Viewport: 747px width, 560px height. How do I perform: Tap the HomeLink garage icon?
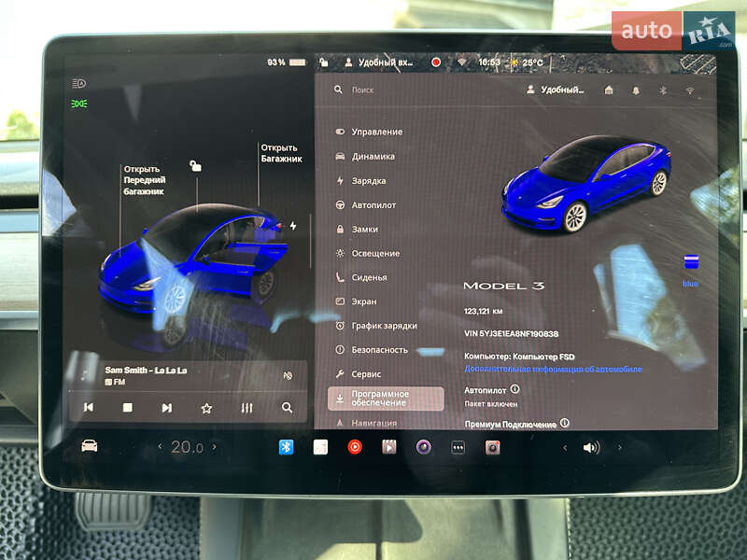[609, 90]
